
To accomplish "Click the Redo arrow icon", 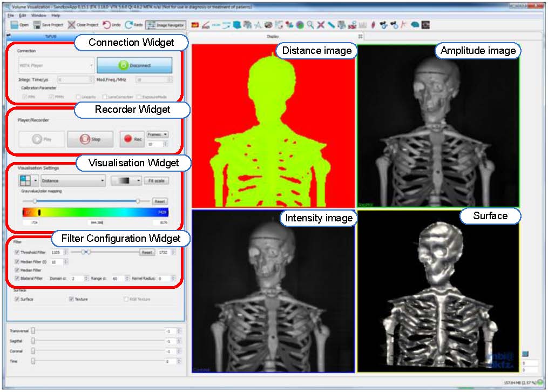I will tap(129, 25).
